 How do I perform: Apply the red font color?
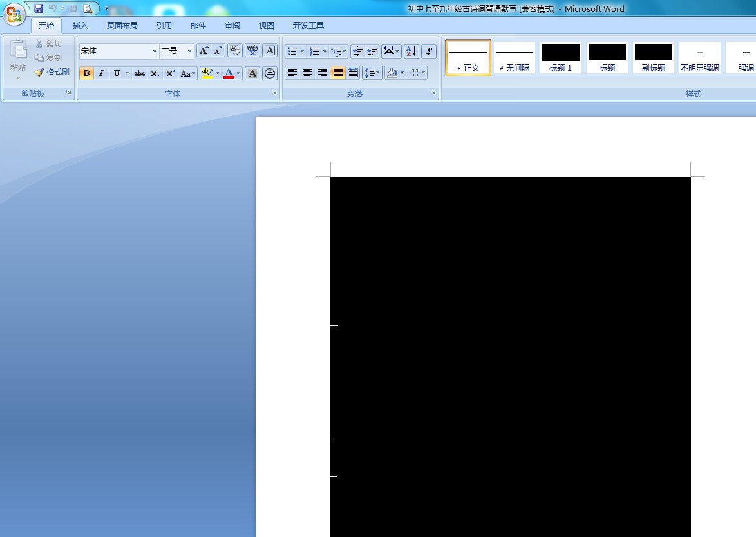tap(229, 73)
